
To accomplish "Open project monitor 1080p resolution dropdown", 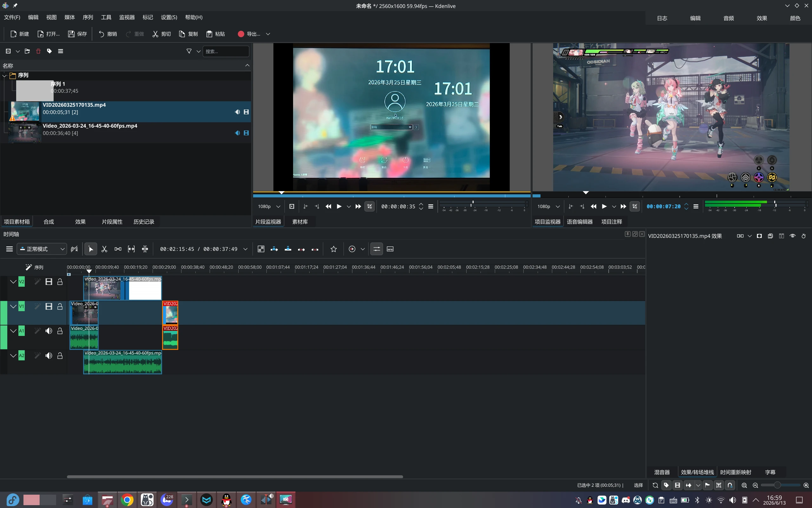I will (548, 206).
